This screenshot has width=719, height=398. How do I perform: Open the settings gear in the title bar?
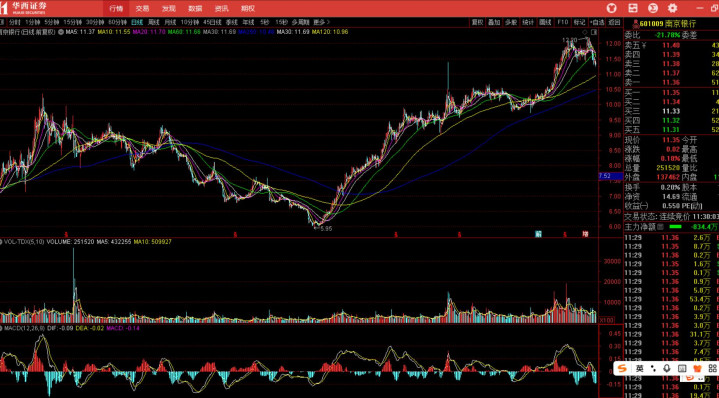672,8
